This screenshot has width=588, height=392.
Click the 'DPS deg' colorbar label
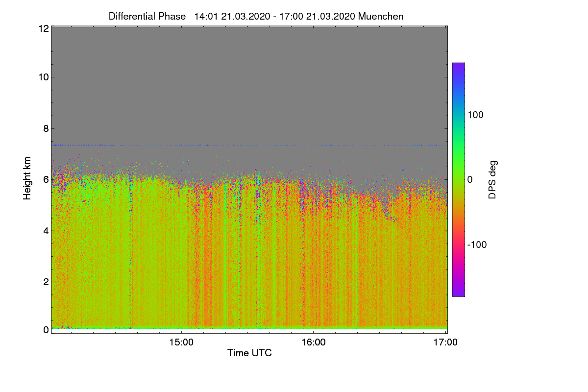pyautogui.click(x=492, y=179)
